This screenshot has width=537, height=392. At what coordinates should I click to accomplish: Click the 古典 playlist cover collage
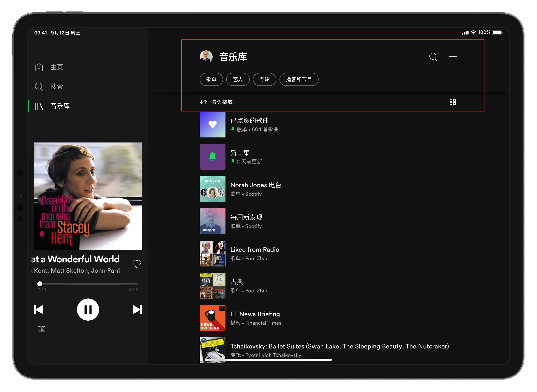tap(213, 286)
